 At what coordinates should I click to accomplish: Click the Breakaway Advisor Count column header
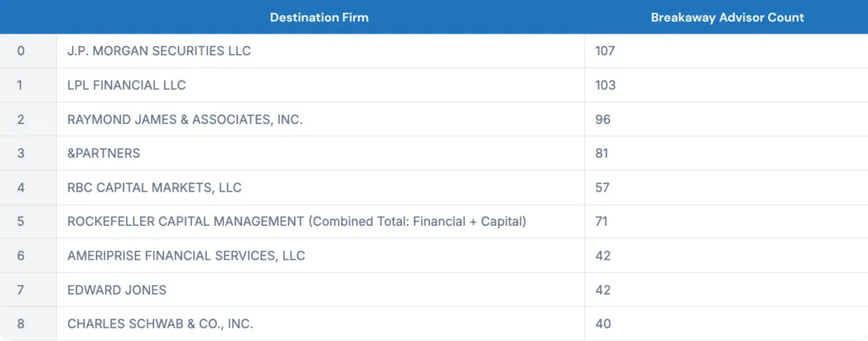(x=726, y=17)
